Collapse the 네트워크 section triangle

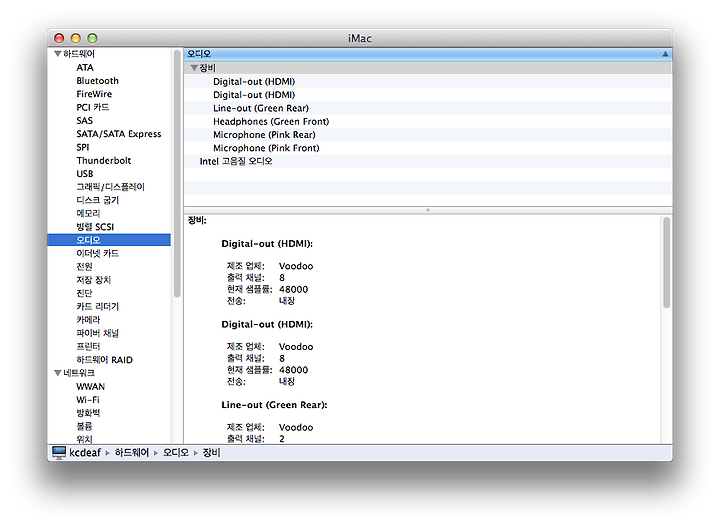[x=57, y=373]
